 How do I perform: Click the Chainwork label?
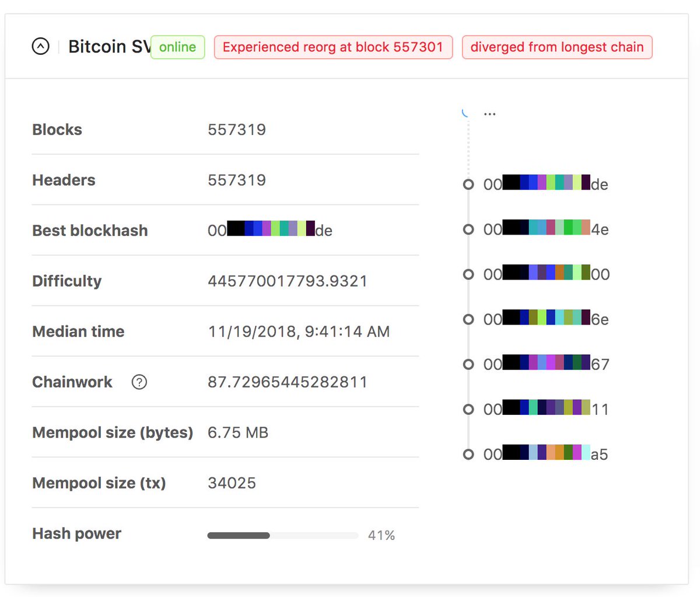(72, 382)
